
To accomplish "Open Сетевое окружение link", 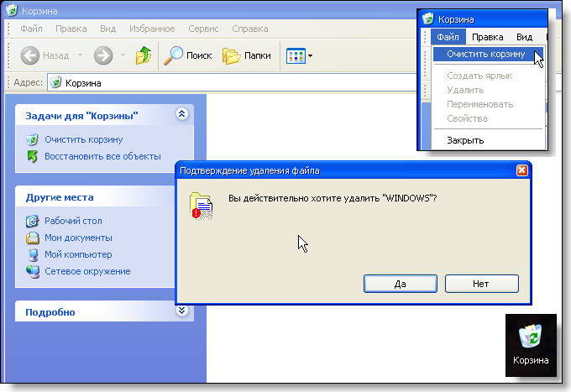I will click(87, 271).
